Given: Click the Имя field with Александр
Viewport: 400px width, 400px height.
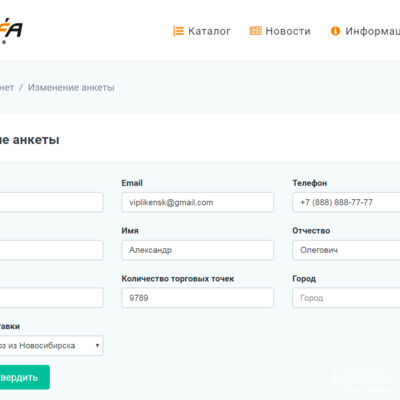Looking at the screenshot, I should click(x=198, y=250).
